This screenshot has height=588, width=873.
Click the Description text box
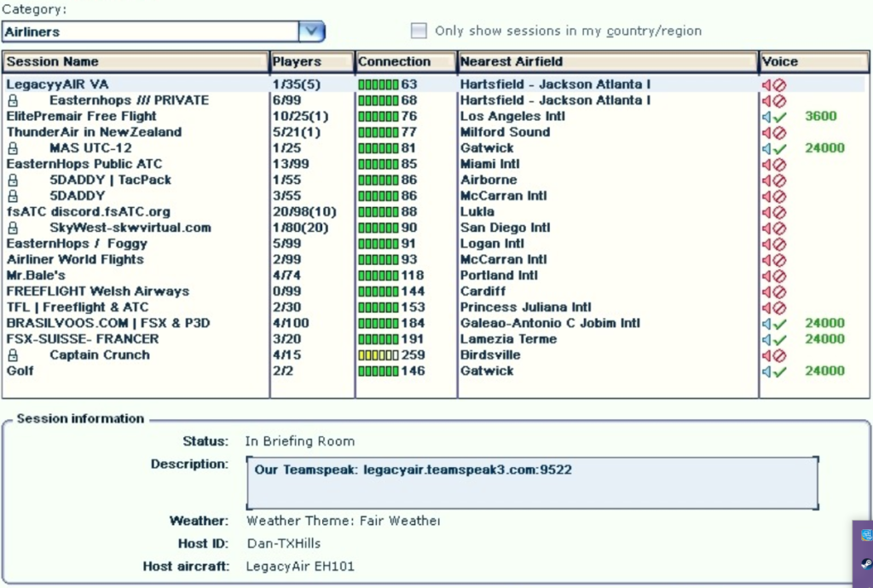(533, 483)
